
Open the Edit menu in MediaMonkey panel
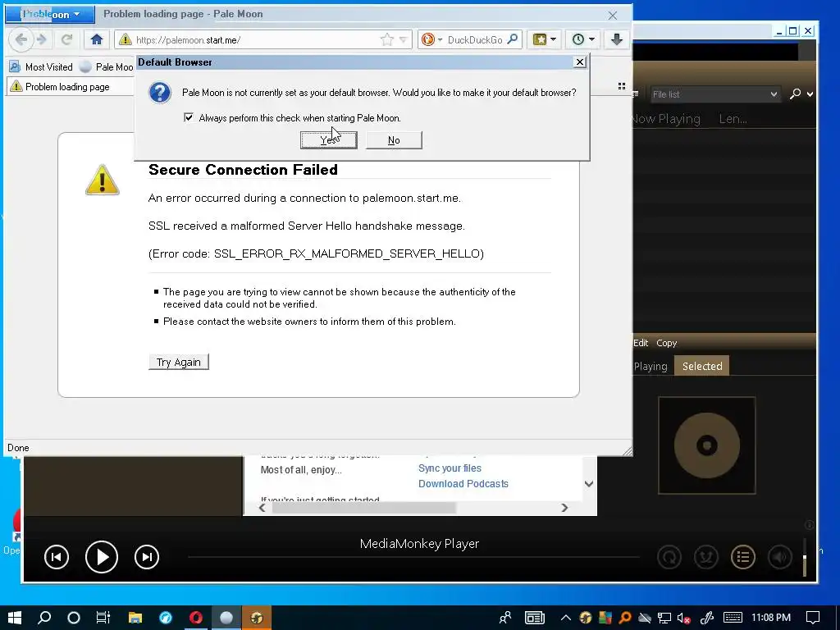tap(641, 343)
